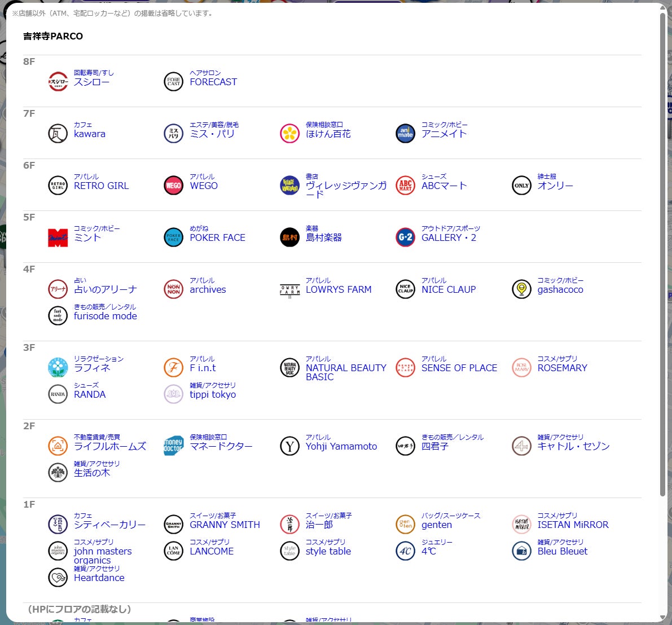This screenshot has width=672, height=625.
Task: Click the RETRO GIRL logo icon
Action: [x=58, y=185]
